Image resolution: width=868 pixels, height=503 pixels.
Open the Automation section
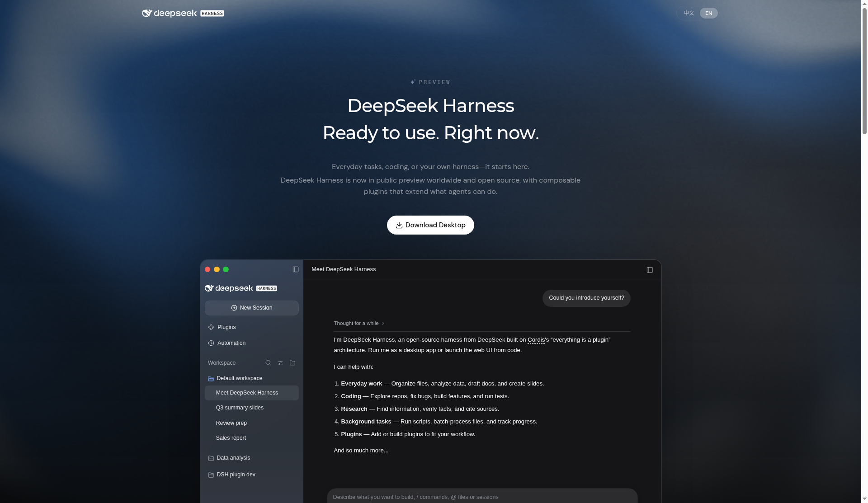pos(252,343)
